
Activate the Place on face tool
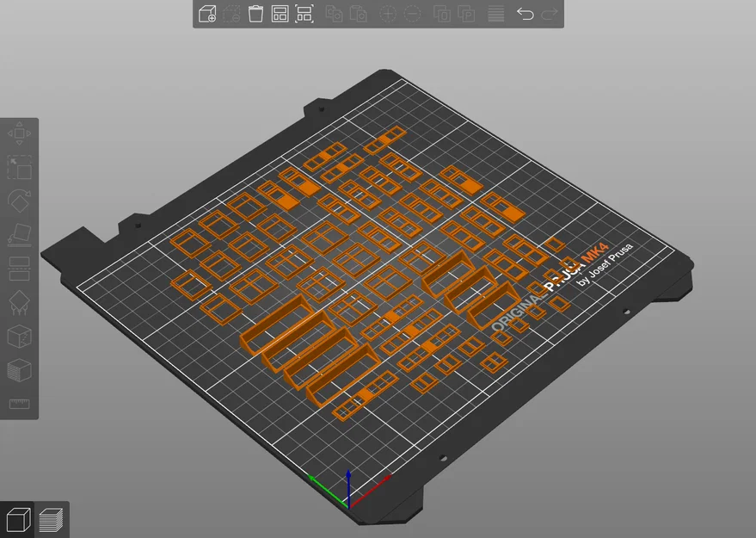click(19, 234)
